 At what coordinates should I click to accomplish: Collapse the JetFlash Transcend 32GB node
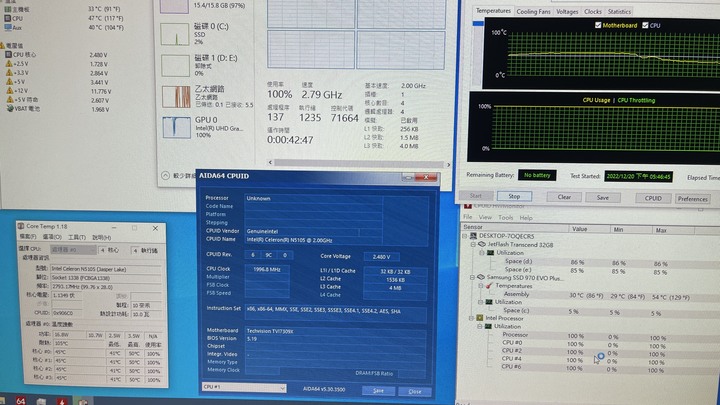click(473, 245)
